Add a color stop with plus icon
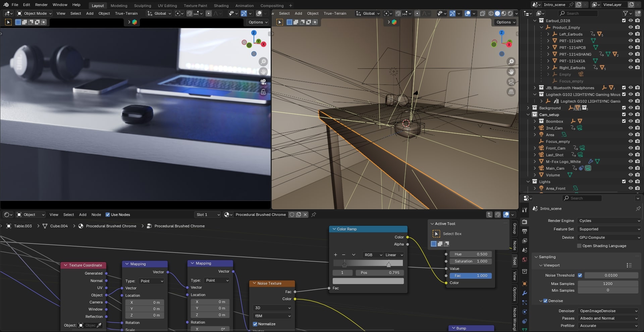This screenshot has width=644, height=332. tap(335, 255)
